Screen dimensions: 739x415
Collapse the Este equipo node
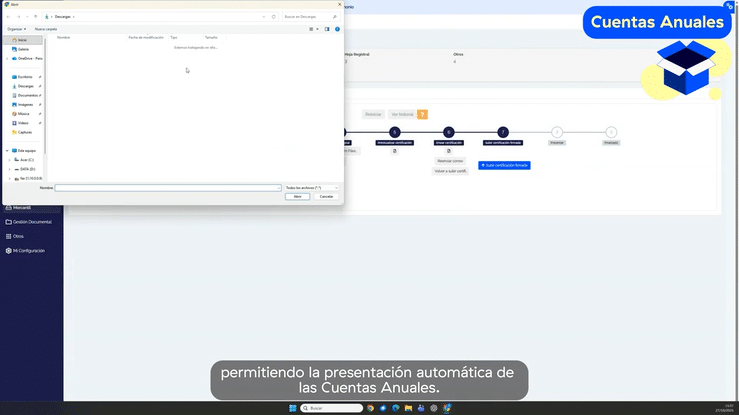[7, 151]
